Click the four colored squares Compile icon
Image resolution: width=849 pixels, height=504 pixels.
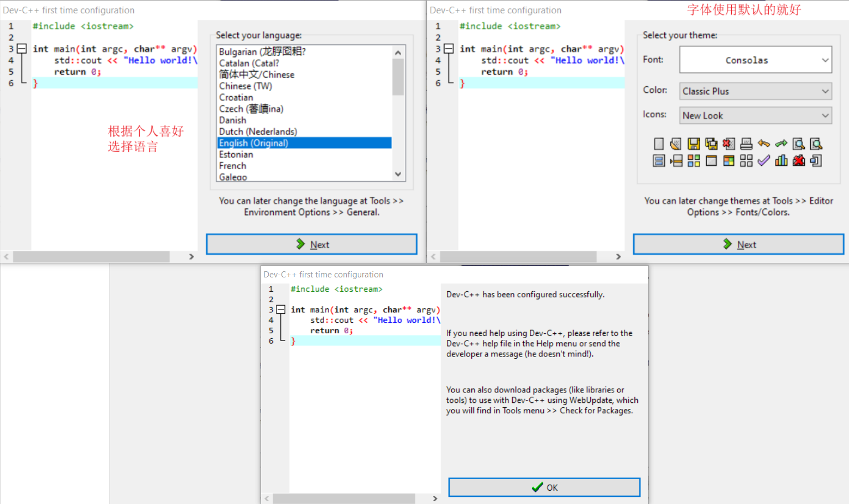tap(694, 161)
